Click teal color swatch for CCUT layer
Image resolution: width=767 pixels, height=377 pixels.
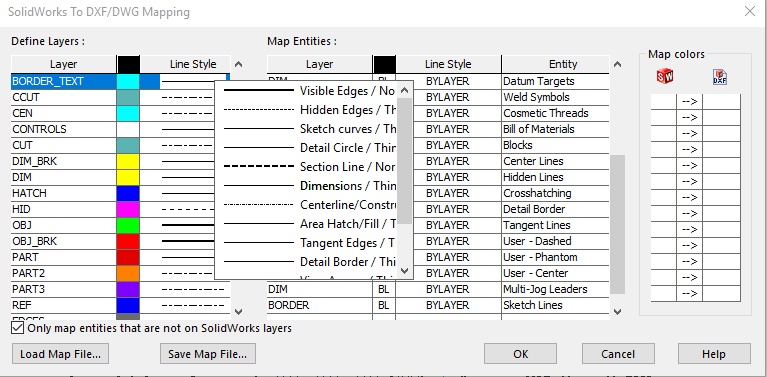point(128,97)
